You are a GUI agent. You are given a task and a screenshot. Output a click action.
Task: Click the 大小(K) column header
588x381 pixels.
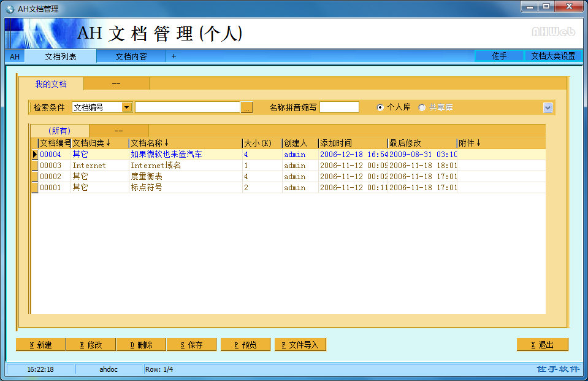(262, 143)
